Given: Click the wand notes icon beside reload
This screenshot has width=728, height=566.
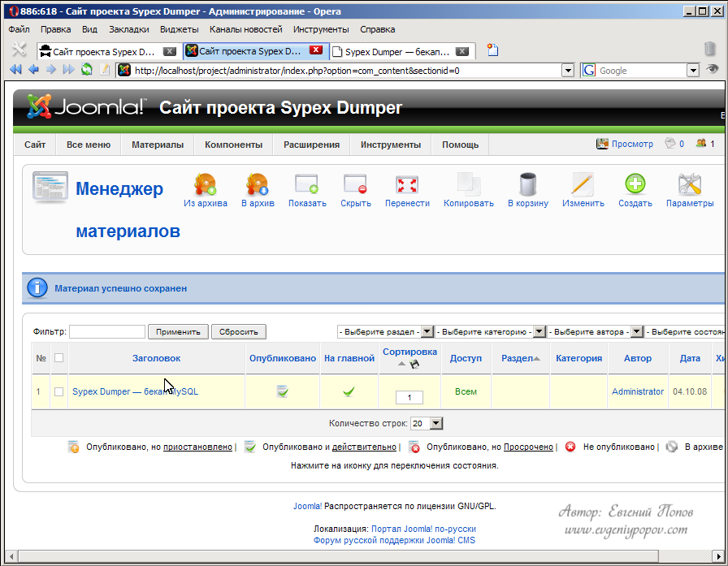Looking at the screenshot, I should click(x=105, y=70).
